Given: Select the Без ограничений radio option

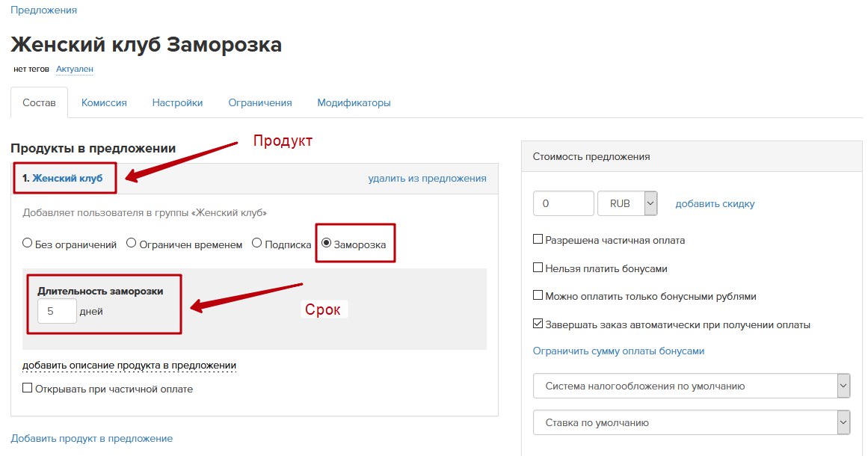Looking at the screenshot, I should click(x=27, y=243).
